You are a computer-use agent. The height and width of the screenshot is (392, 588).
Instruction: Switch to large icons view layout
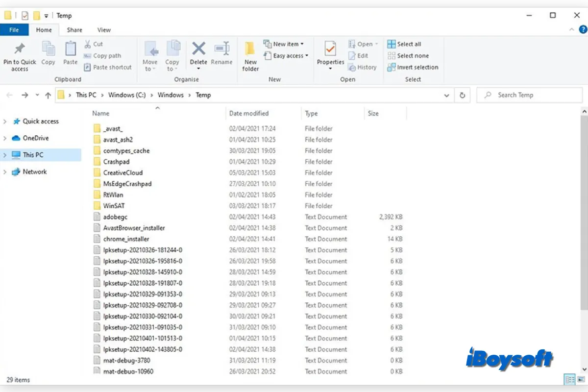tap(580, 379)
